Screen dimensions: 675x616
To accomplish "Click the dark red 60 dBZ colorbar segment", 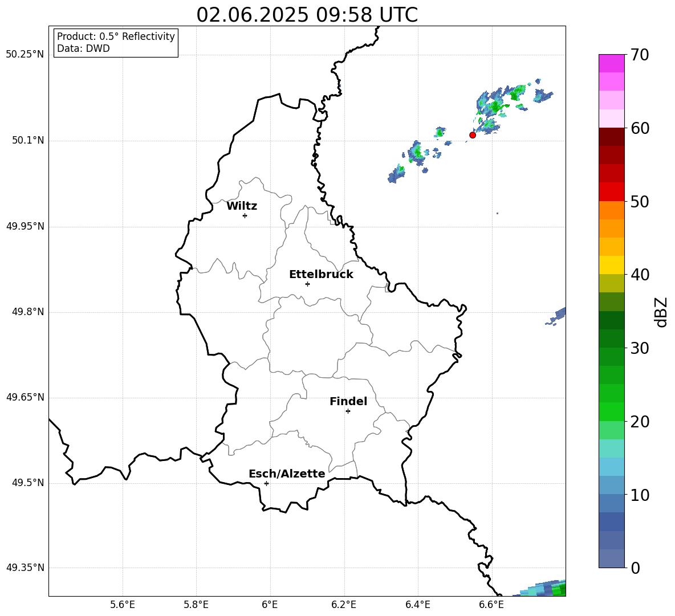I will pos(611,137).
